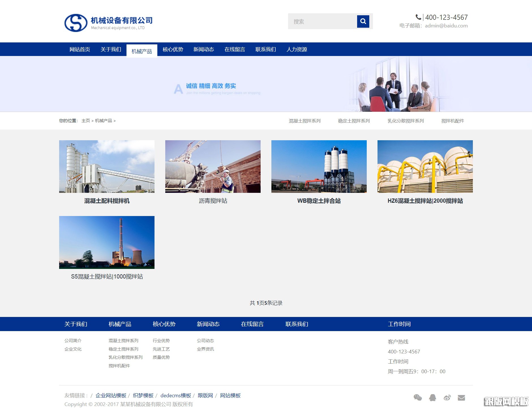The height and width of the screenshot is (408, 532).
Task: Click the search magnifier icon
Action: pyautogui.click(x=363, y=21)
